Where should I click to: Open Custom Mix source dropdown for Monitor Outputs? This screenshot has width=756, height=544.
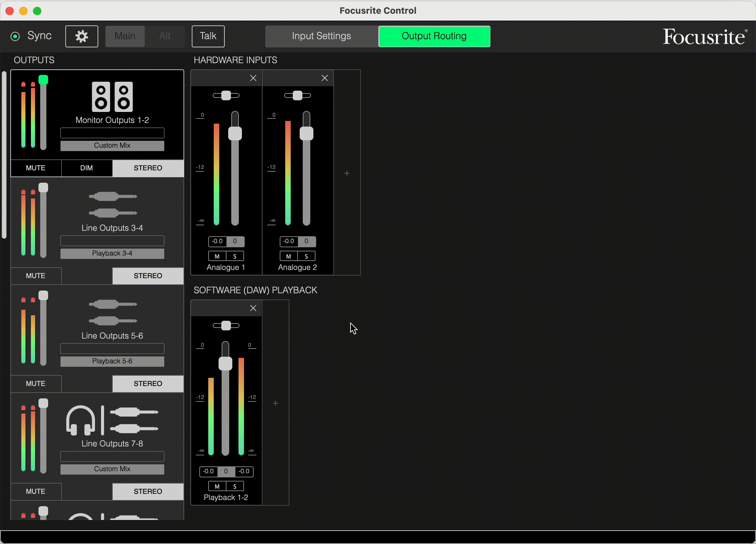(x=112, y=146)
